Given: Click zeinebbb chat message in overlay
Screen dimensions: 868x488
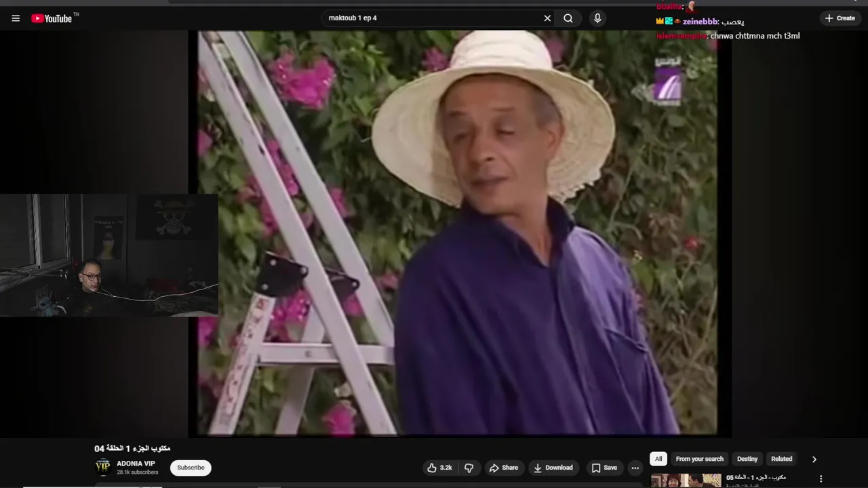Looking at the screenshot, I should tap(700, 22).
